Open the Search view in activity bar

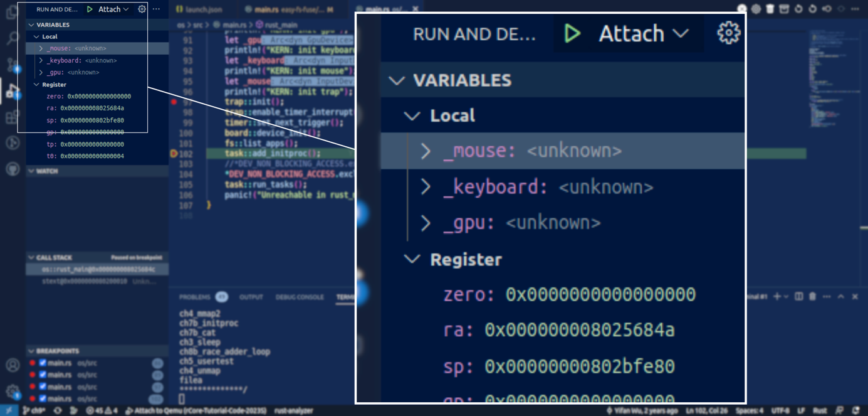coord(12,38)
